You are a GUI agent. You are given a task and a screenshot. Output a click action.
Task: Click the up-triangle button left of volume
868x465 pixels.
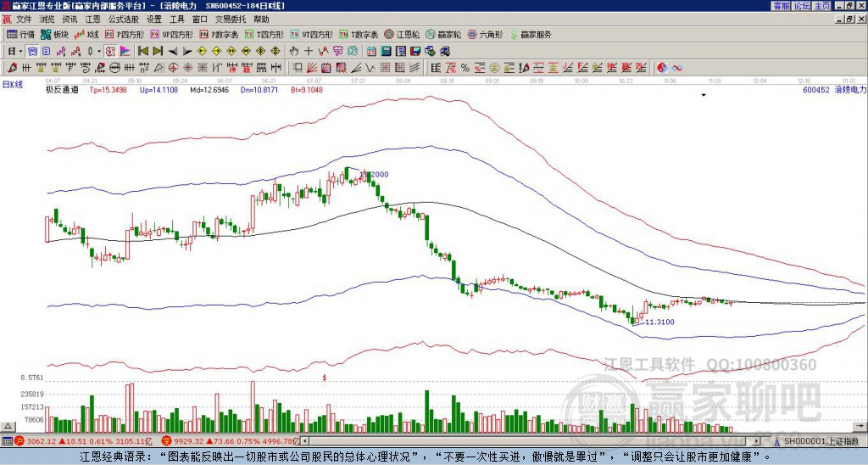tap(7, 426)
